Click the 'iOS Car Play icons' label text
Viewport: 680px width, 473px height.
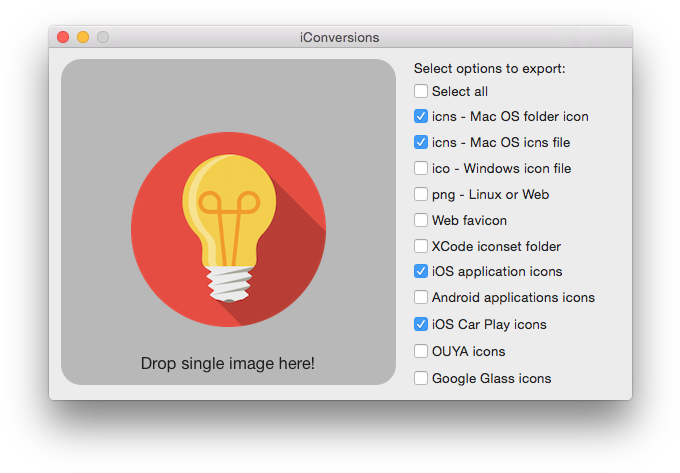pyautogui.click(x=489, y=325)
